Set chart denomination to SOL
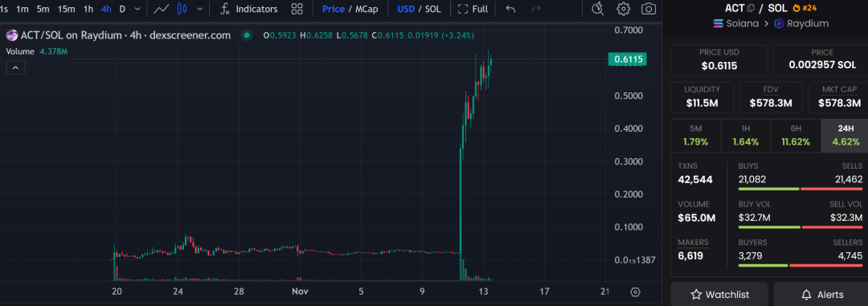Screen dimensions: 868x306 pos(433,9)
